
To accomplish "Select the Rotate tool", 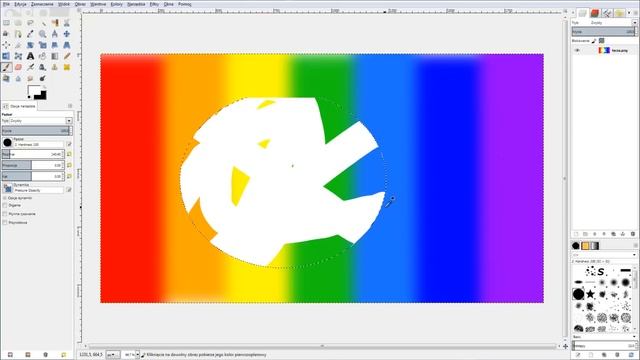I will pyautogui.click(x=30, y=45).
